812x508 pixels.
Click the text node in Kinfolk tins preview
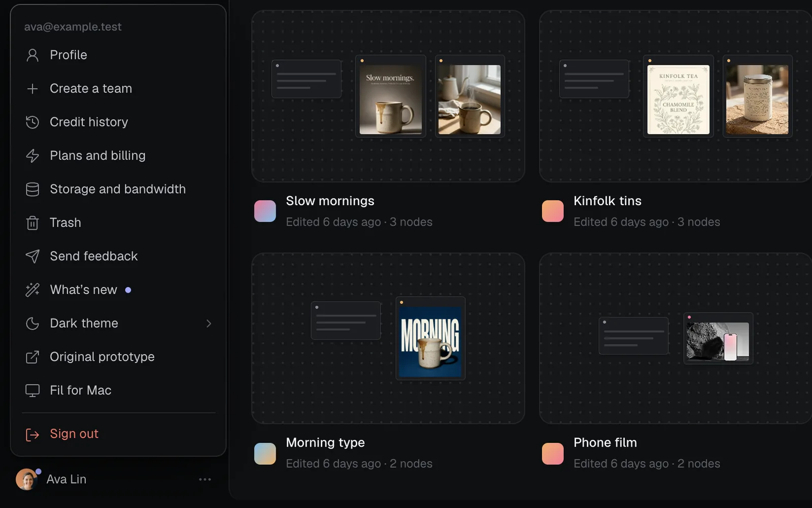594,79
